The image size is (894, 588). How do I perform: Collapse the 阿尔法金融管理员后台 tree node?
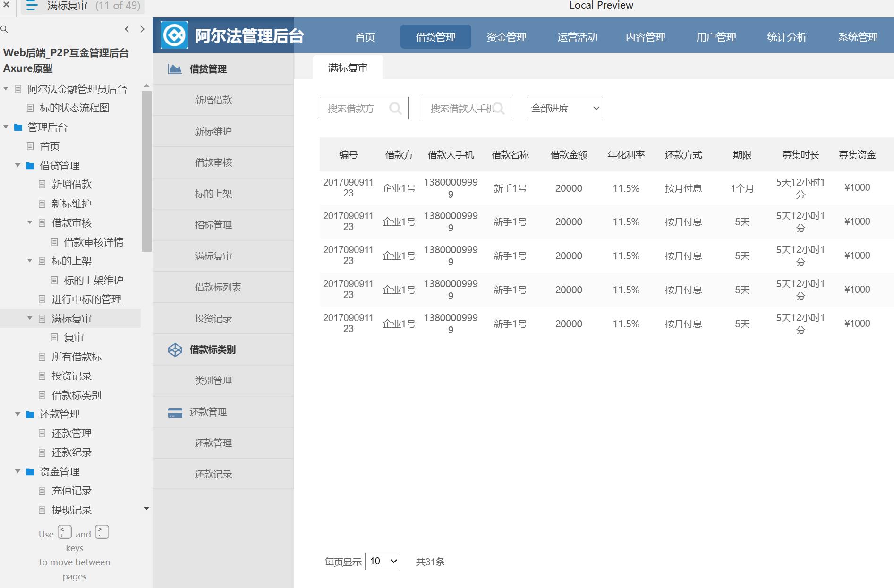pyautogui.click(x=6, y=89)
